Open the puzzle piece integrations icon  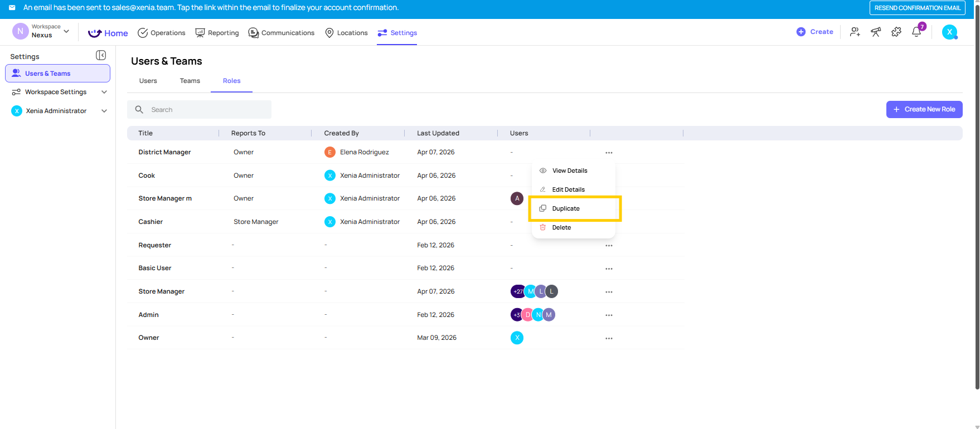click(896, 32)
